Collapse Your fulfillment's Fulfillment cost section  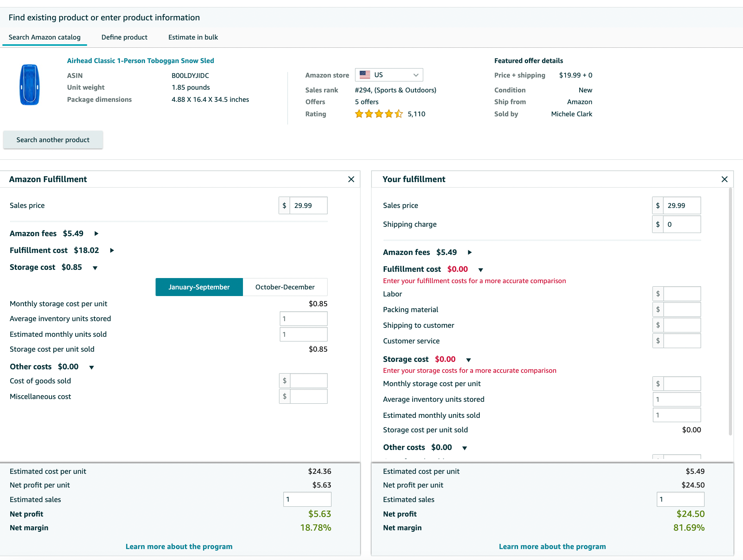481,270
